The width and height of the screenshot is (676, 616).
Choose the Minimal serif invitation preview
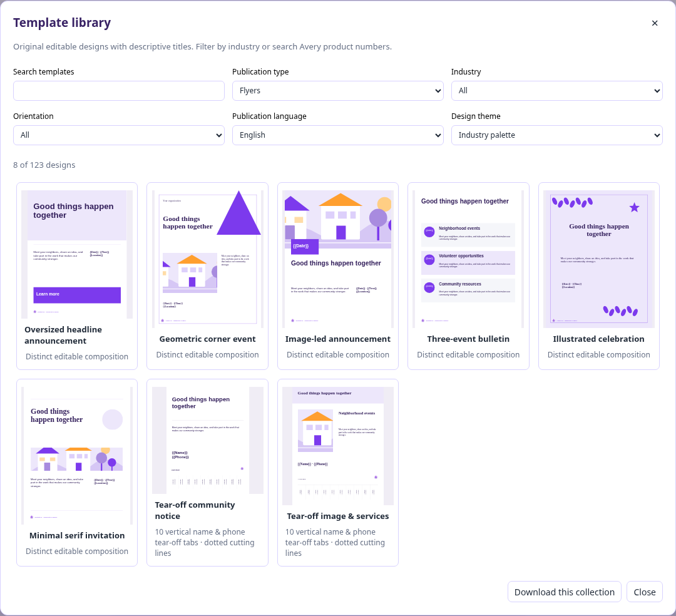(x=77, y=456)
